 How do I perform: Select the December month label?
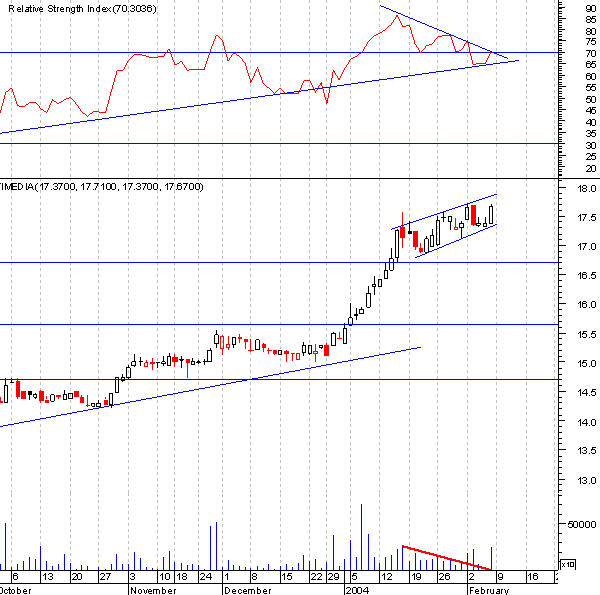248,590
